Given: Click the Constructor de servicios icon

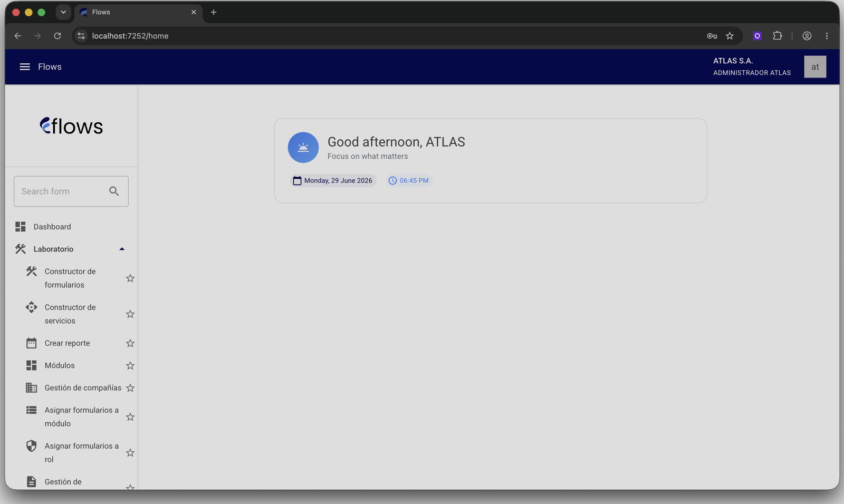Looking at the screenshot, I should (x=32, y=307).
